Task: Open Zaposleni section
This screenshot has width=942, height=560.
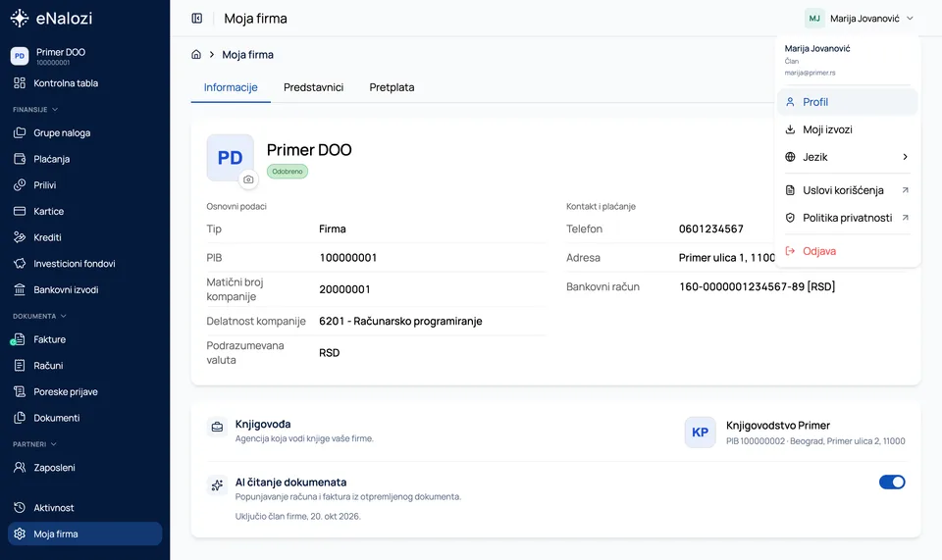Action: coord(84,468)
